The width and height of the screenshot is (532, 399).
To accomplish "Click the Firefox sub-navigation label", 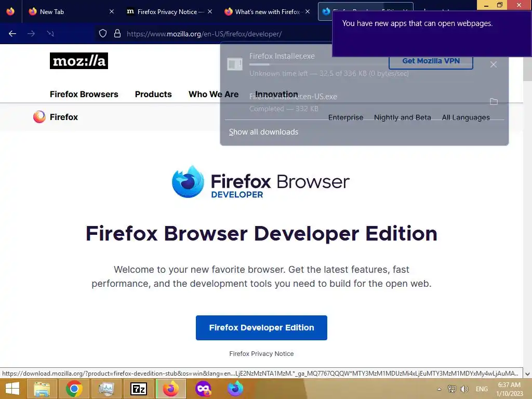I will tap(64, 117).
